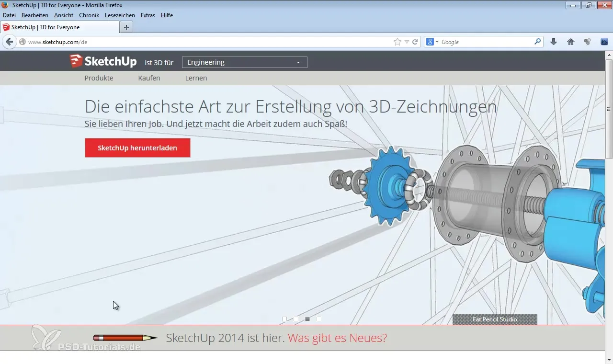613x364 pixels.
Task: Open the Chronik menu
Action: coord(89,15)
